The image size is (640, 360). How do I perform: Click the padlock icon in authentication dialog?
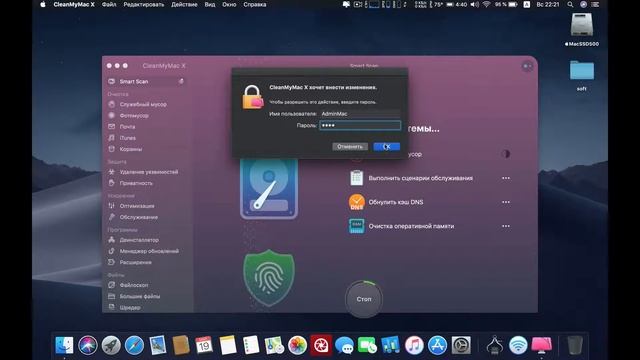click(253, 97)
